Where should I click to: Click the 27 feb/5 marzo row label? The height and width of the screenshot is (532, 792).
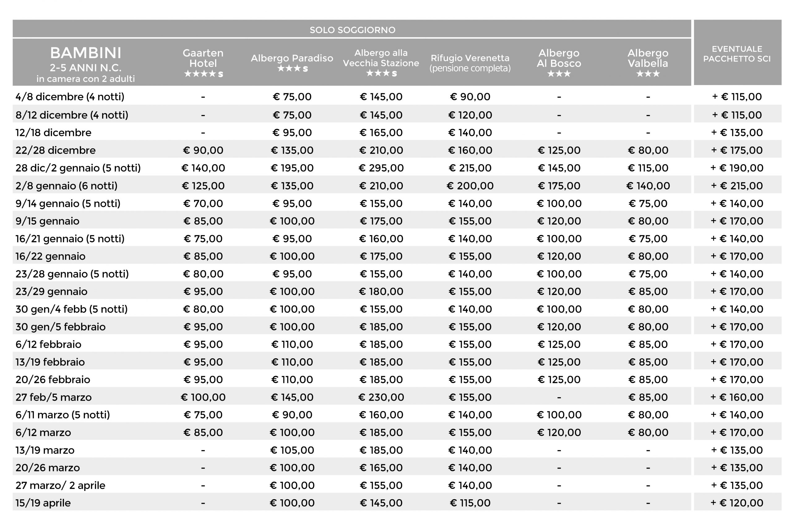54,397
